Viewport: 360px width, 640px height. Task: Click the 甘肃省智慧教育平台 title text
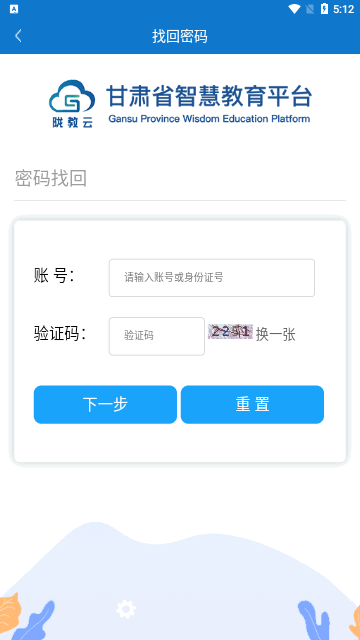pyautogui.click(x=209, y=97)
